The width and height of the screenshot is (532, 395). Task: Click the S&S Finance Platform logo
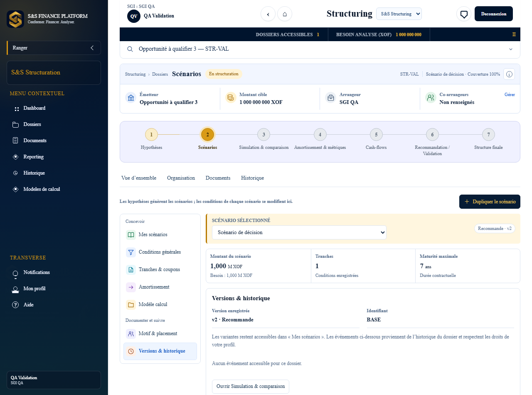pyautogui.click(x=15, y=19)
